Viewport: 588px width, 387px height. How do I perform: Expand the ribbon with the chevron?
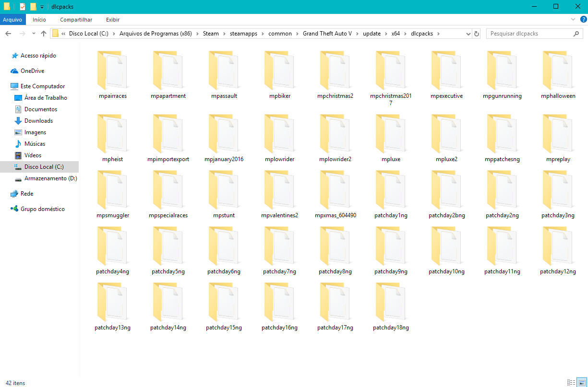click(573, 20)
